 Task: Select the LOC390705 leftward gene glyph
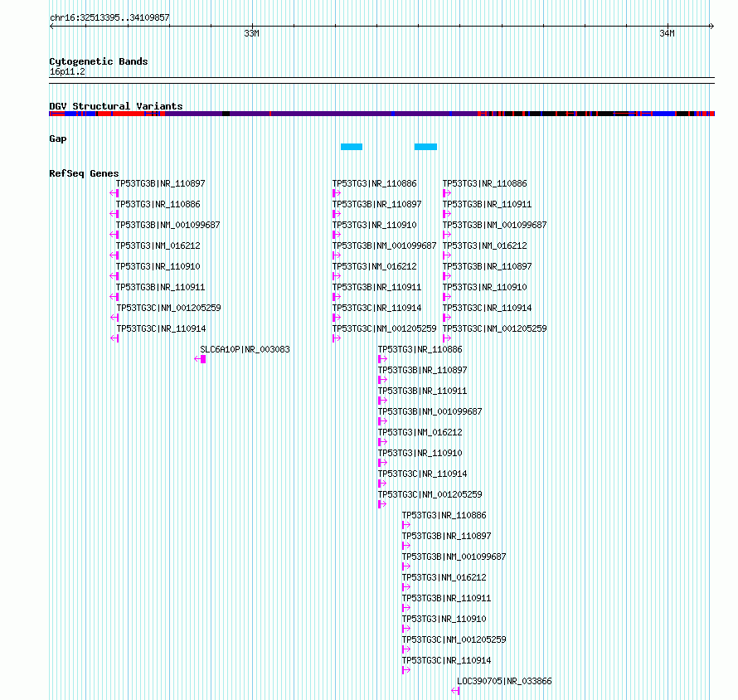[455, 691]
